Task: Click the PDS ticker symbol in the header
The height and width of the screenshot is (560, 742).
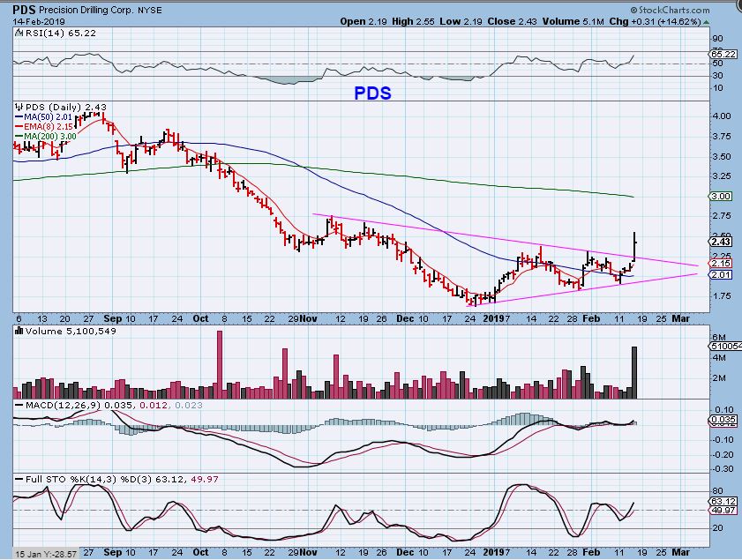Action: tap(25, 10)
